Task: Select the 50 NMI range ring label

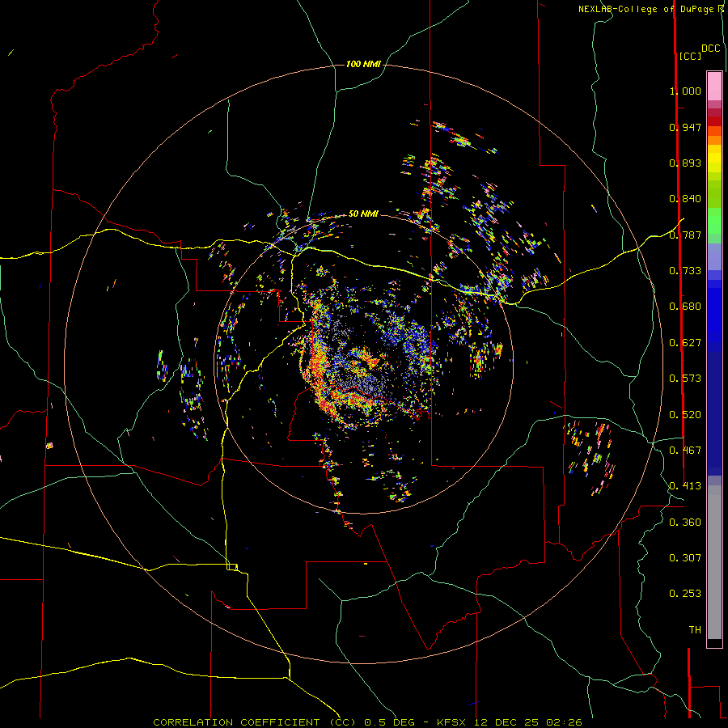Action: click(x=363, y=214)
